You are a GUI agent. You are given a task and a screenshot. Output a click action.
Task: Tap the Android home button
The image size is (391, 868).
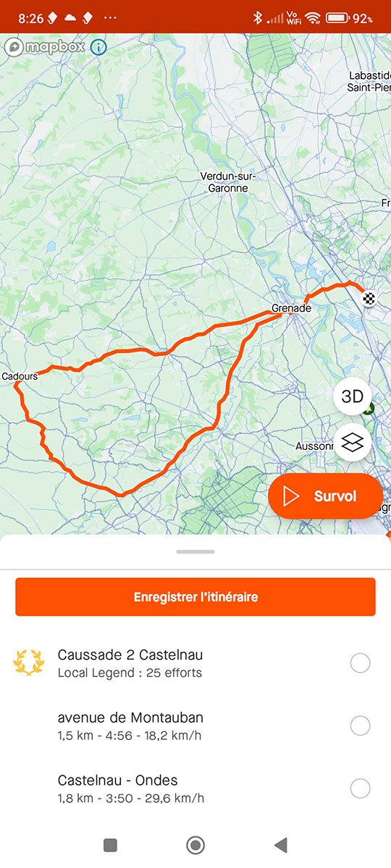[x=195, y=844]
